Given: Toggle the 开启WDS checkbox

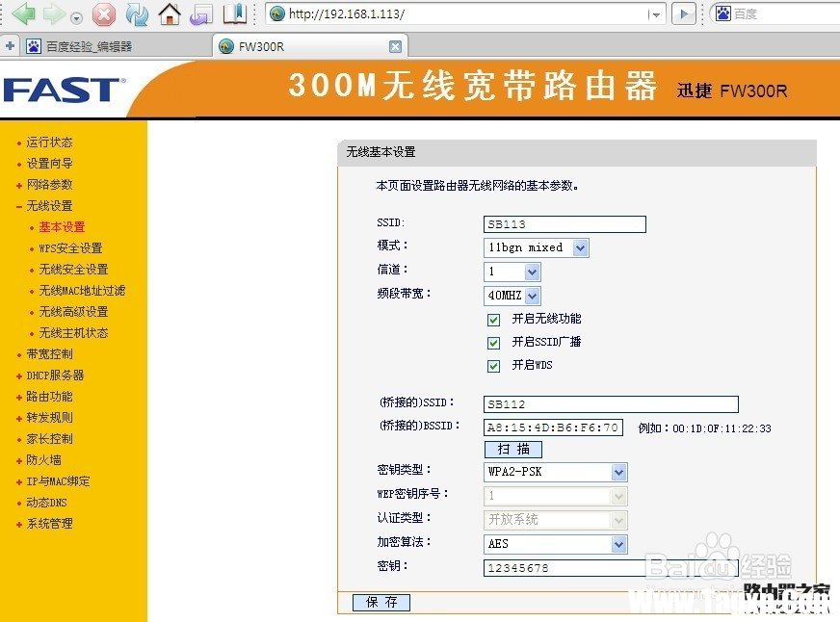Looking at the screenshot, I should coord(493,366).
